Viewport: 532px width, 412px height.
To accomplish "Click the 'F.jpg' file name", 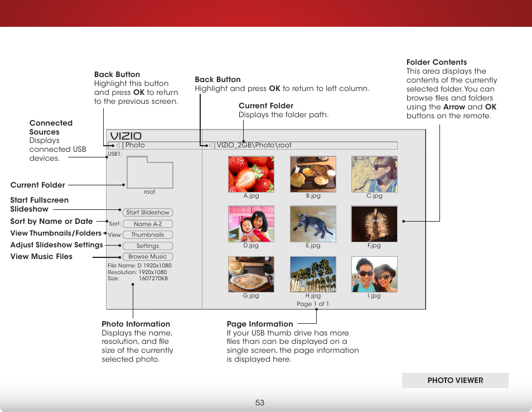I will click(374, 246).
